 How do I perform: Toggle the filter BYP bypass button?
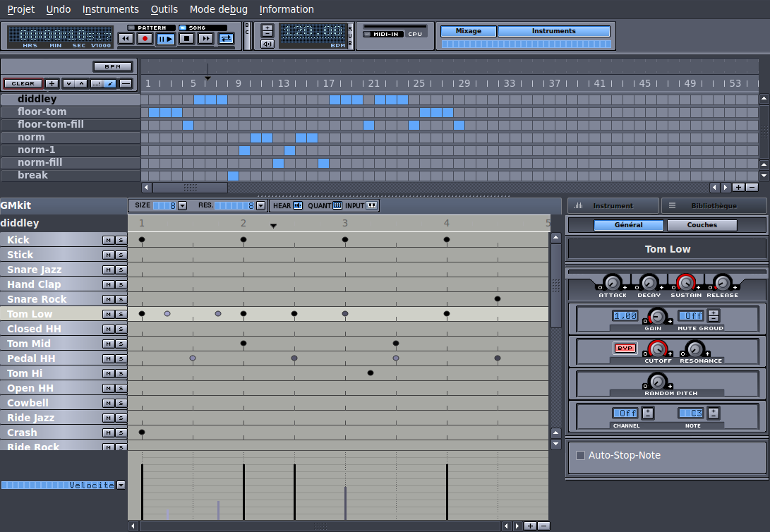[x=625, y=348]
